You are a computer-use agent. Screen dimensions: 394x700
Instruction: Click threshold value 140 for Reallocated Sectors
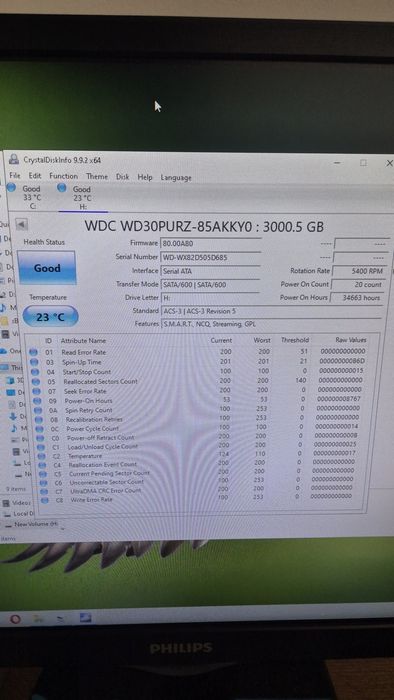301,380
